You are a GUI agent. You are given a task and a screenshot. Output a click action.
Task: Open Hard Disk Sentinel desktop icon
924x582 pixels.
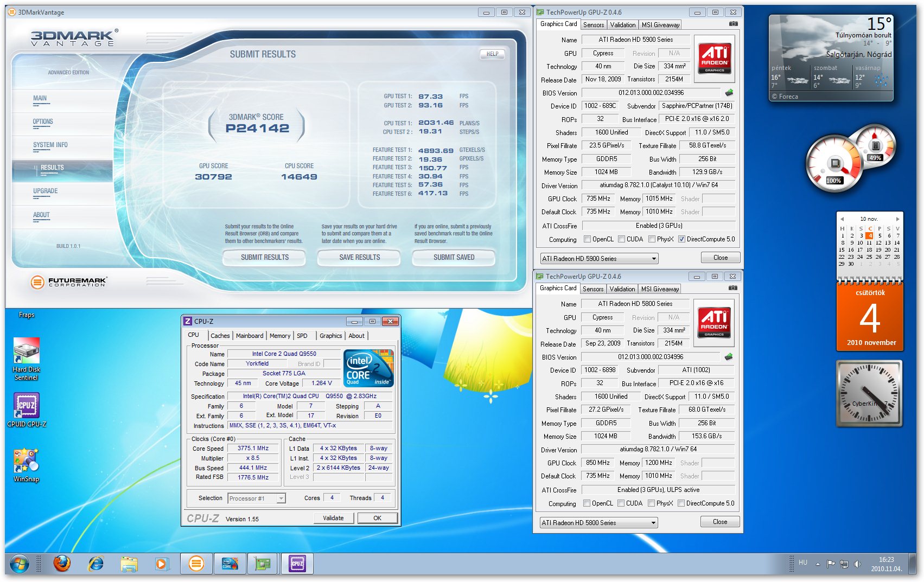[26, 359]
